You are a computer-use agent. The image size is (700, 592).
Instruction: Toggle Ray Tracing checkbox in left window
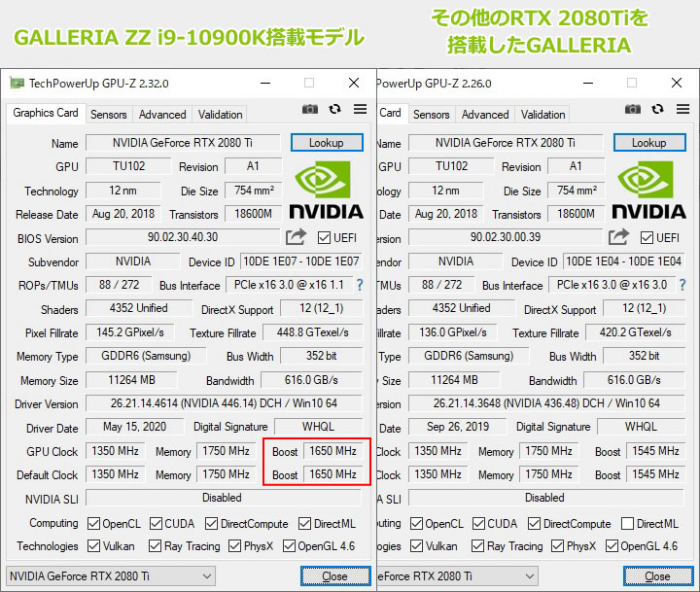155,545
